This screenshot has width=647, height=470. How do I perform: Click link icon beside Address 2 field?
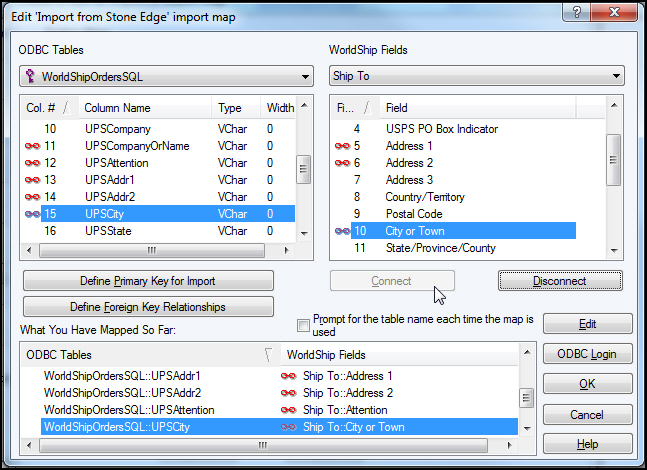(342, 163)
